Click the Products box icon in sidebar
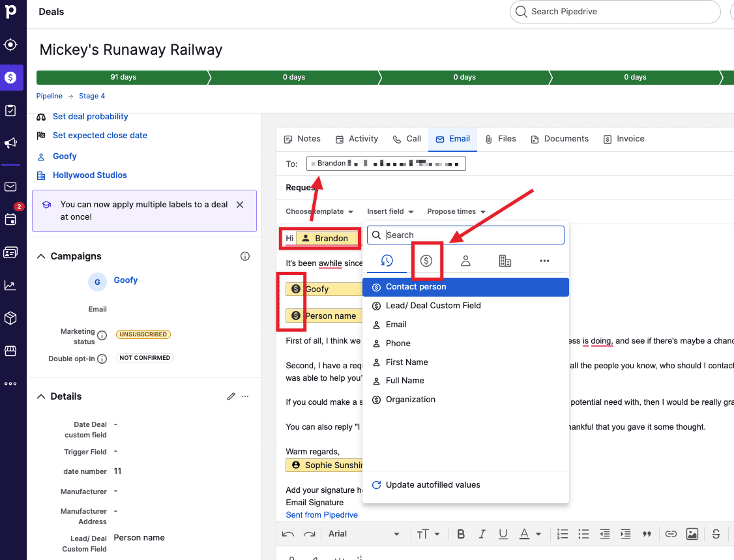 click(10, 318)
